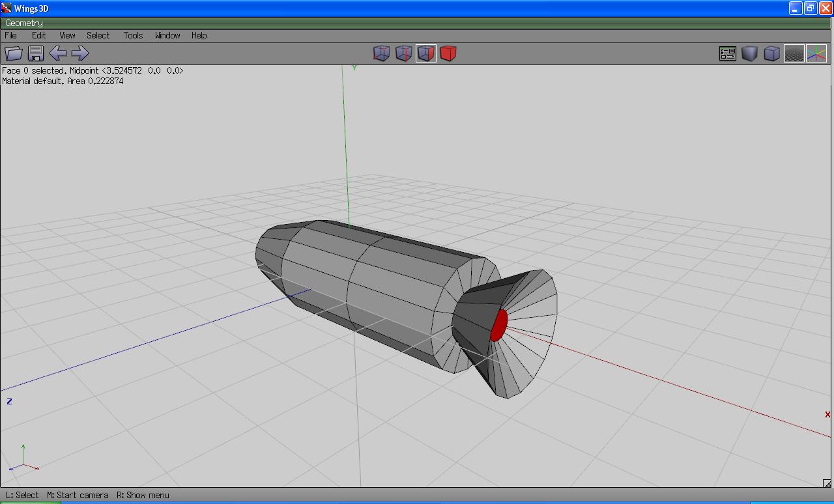Open the View menu
Screen dimensions: 834x504
click(x=67, y=35)
